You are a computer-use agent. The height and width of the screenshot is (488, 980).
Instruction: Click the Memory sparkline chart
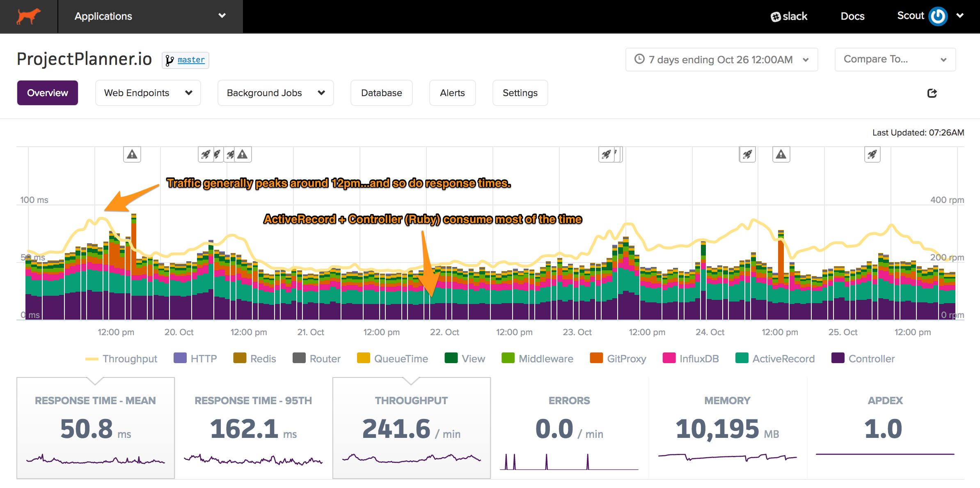[x=727, y=457]
